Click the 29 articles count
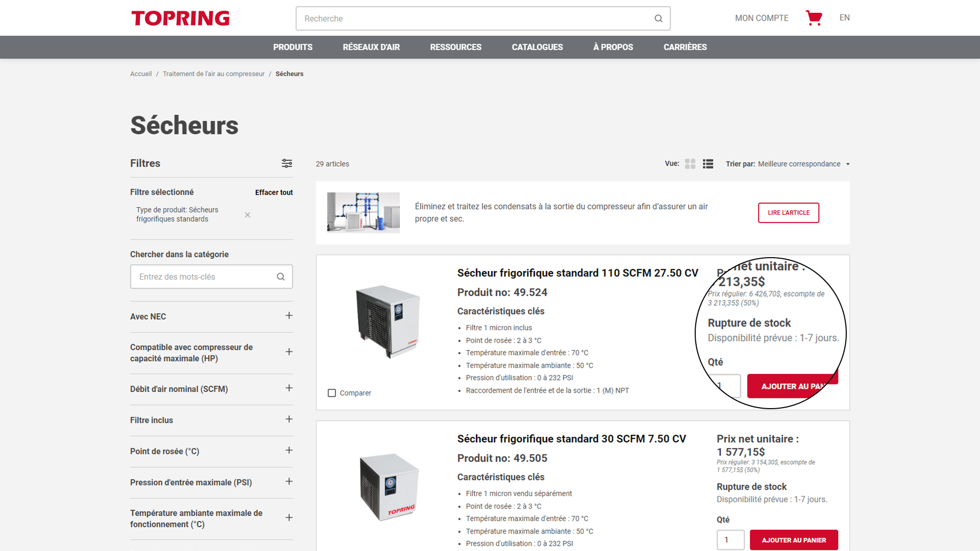Screen dimensions: 980x551 (x=332, y=164)
